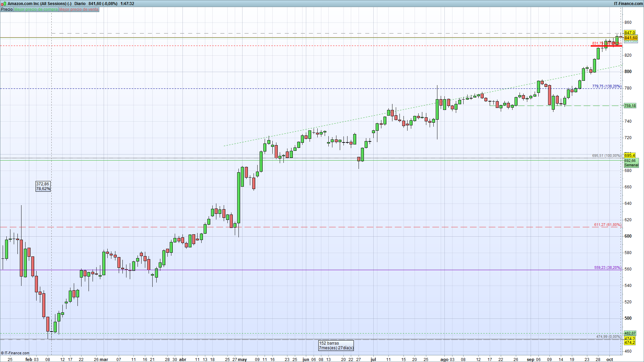This screenshot has width=644, height=362.
Task: Click the 841,60 current price label
Action: tap(631, 38)
